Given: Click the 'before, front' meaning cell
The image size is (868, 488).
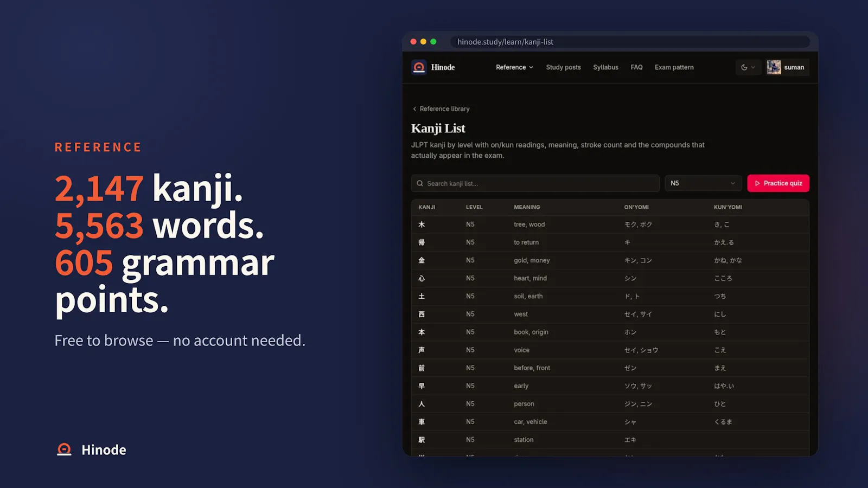Looking at the screenshot, I should coord(532,368).
